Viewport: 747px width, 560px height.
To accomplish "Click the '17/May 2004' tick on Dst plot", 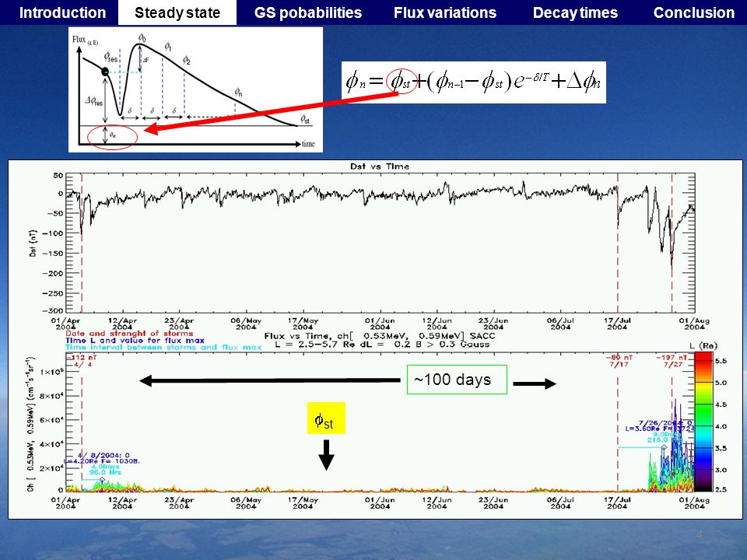I will point(303,324).
